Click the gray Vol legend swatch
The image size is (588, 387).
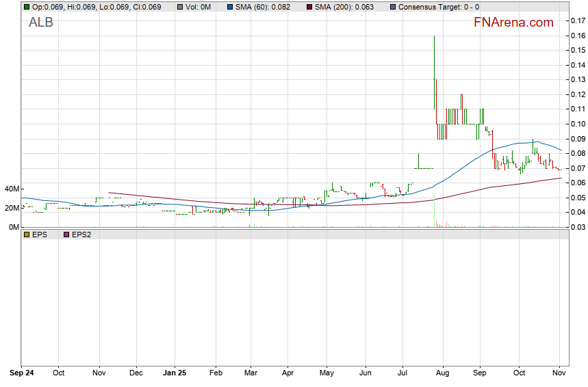point(179,7)
